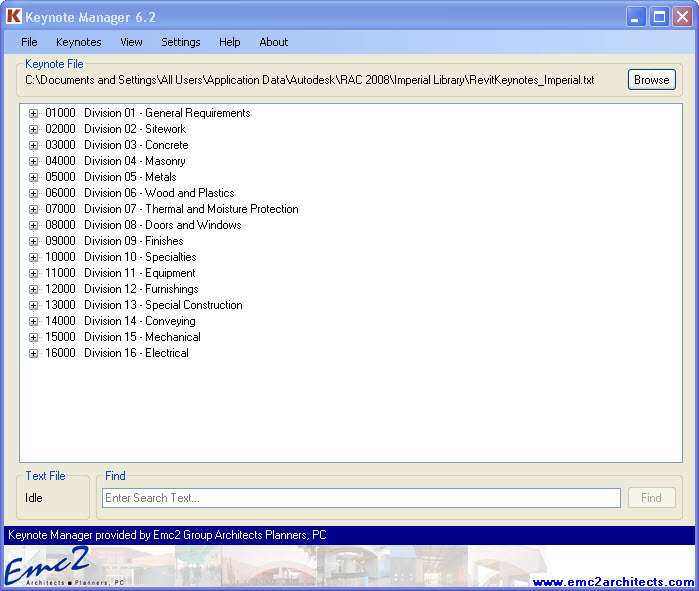Expand the 15000 Mechanical node
699x591 pixels.
pos(33,337)
